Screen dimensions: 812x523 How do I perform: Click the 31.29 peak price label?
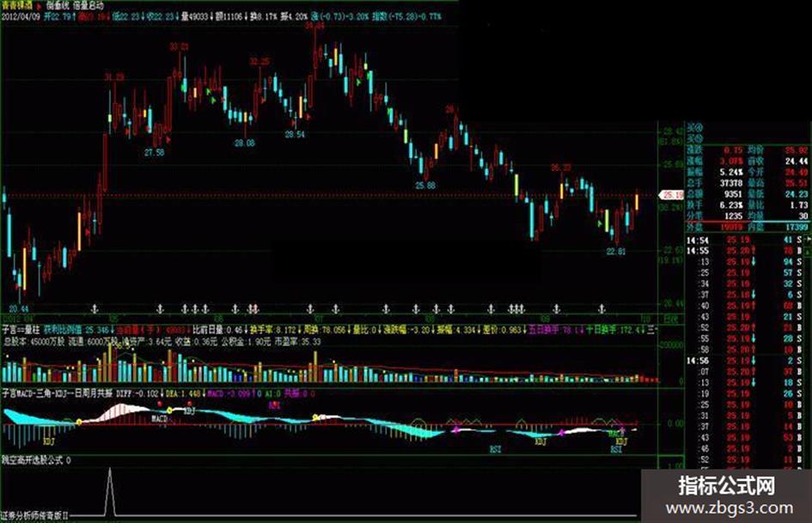click(114, 77)
